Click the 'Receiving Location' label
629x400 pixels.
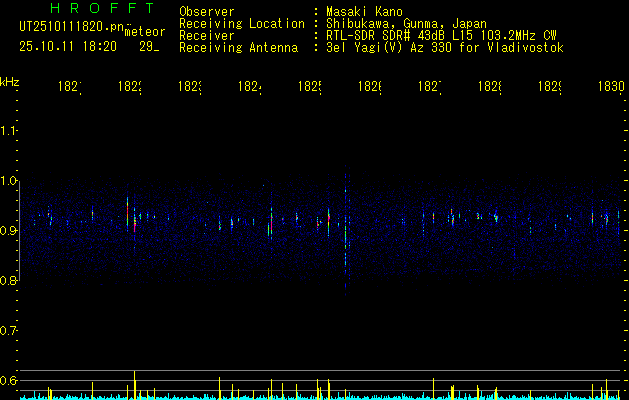[242, 24]
